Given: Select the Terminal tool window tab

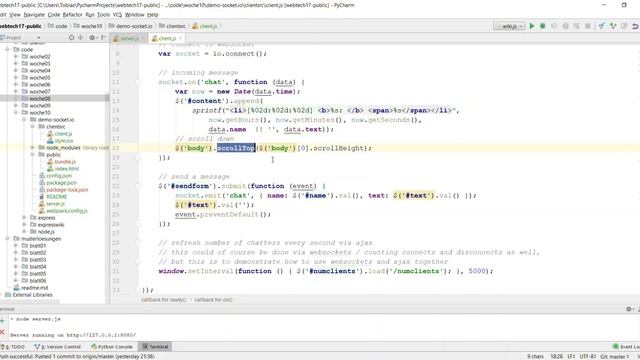Looking at the screenshot, I should (155, 347).
